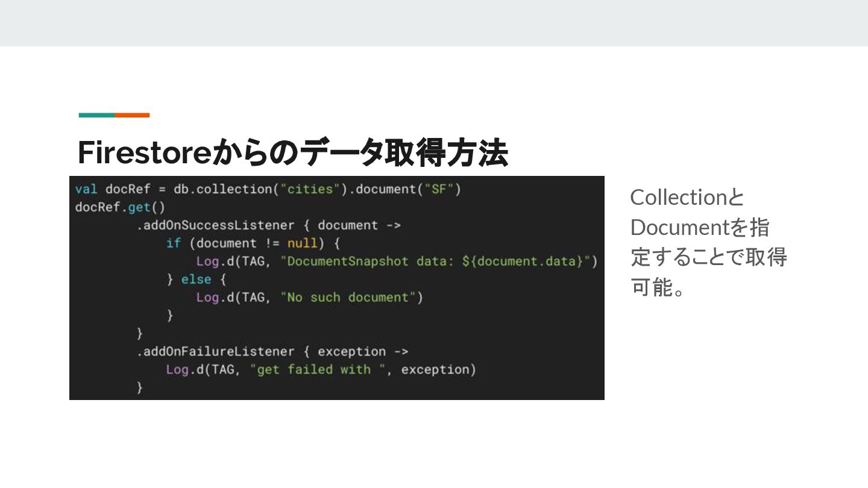Viewport: 868px width, 488px height.
Task: Click the "if (document != null) {" line
Action: pyautogui.click(x=254, y=243)
